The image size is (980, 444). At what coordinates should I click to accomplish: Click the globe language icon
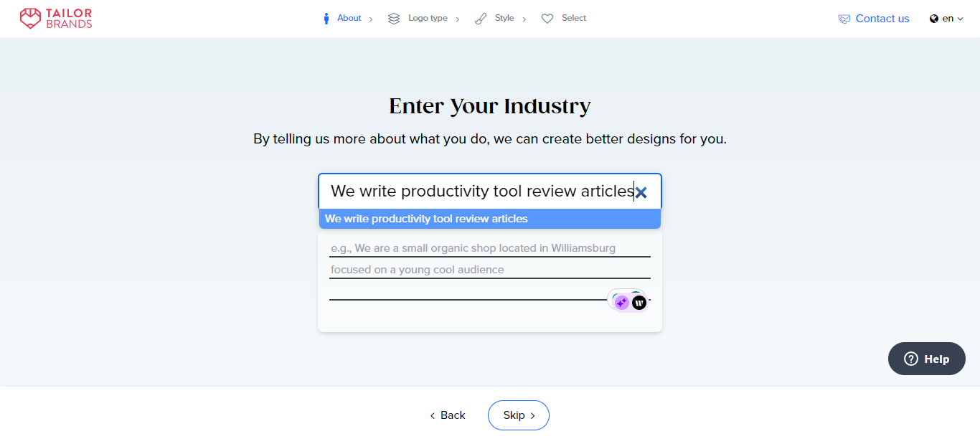[934, 19]
